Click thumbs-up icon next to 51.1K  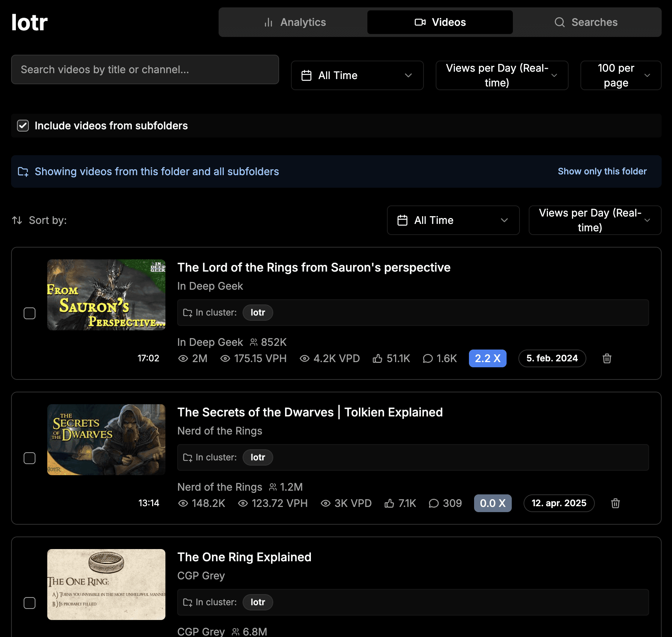tap(377, 358)
